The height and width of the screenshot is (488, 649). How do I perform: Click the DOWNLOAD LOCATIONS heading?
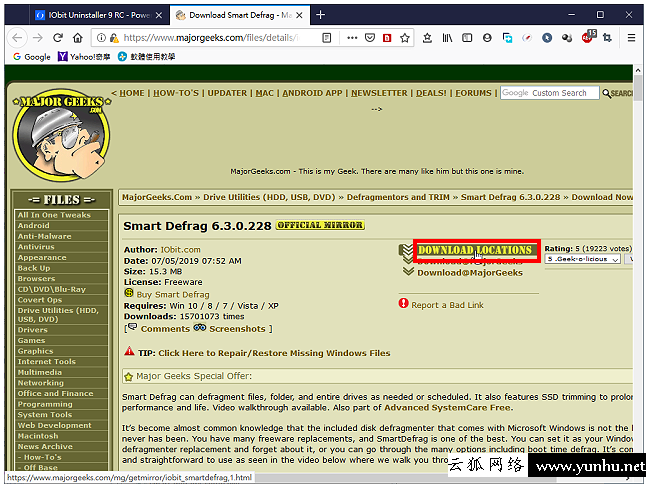(474, 250)
